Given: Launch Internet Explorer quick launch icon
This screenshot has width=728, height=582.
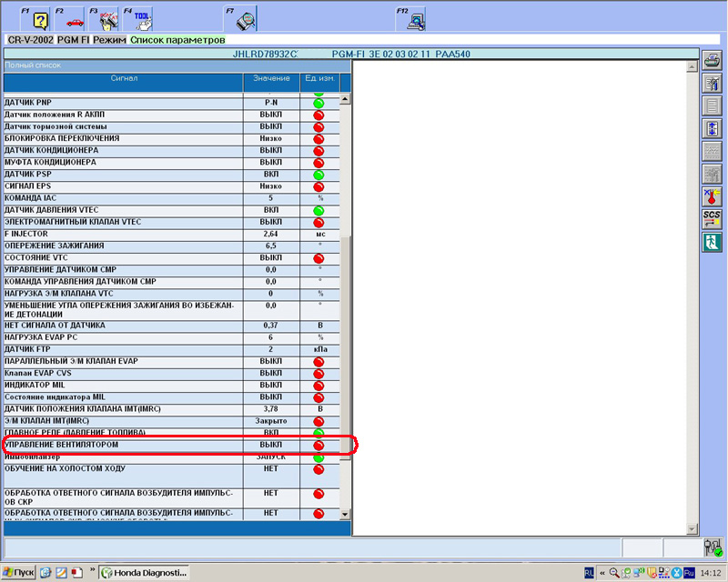Looking at the screenshot, I should pyautogui.click(x=45, y=573).
